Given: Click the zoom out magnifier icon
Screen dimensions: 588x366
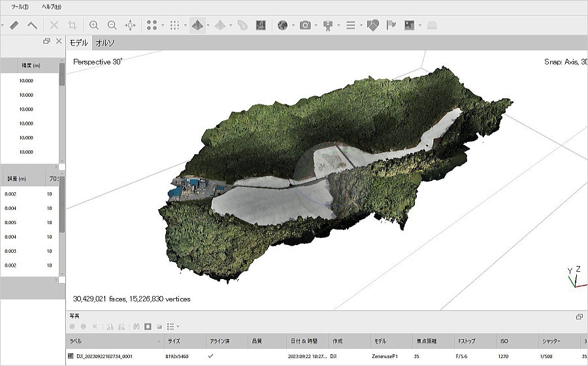Looking at the screenshot, I should [112, 25].
